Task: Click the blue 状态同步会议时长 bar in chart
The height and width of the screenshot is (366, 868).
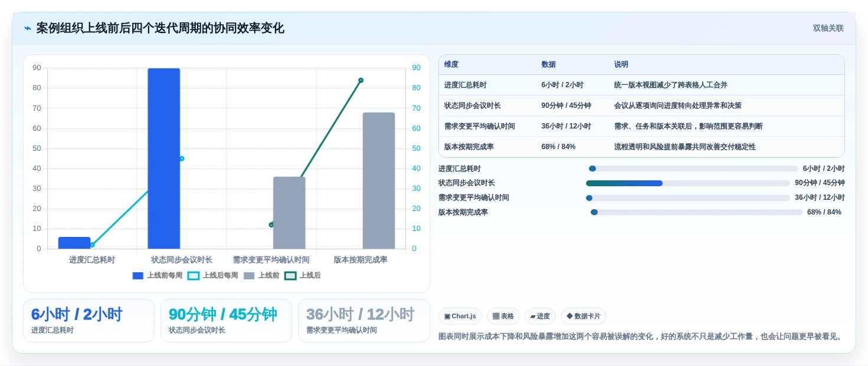Action: 164,159
